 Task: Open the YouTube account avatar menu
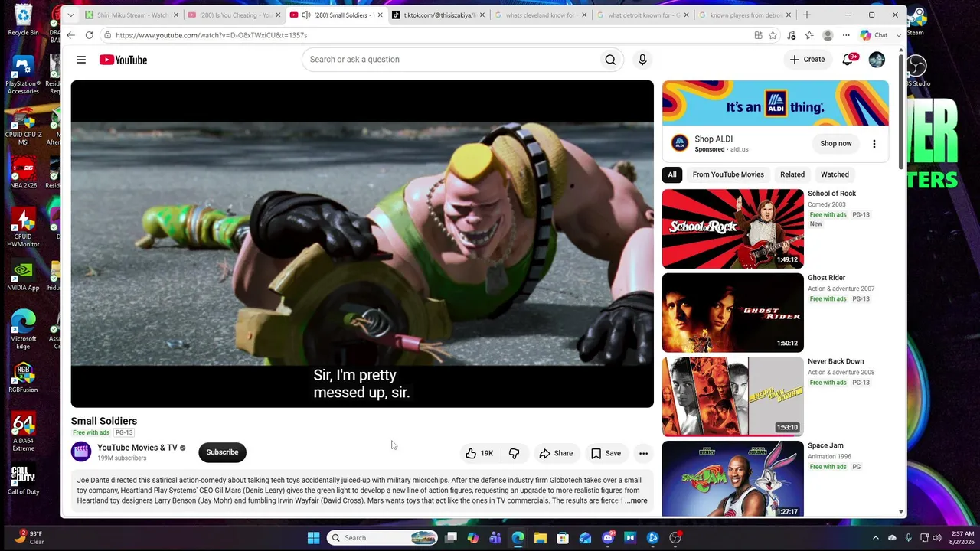[877, 60]
